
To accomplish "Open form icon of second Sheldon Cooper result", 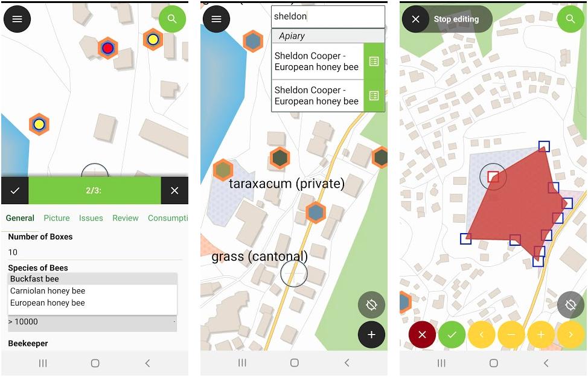I will coord(374,95).
